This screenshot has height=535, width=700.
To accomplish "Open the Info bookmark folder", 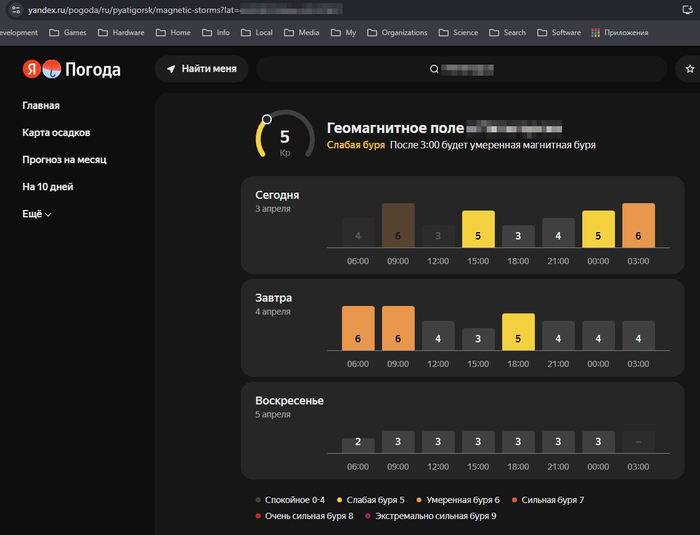I will pyautogui.click(x=216, y=33).
